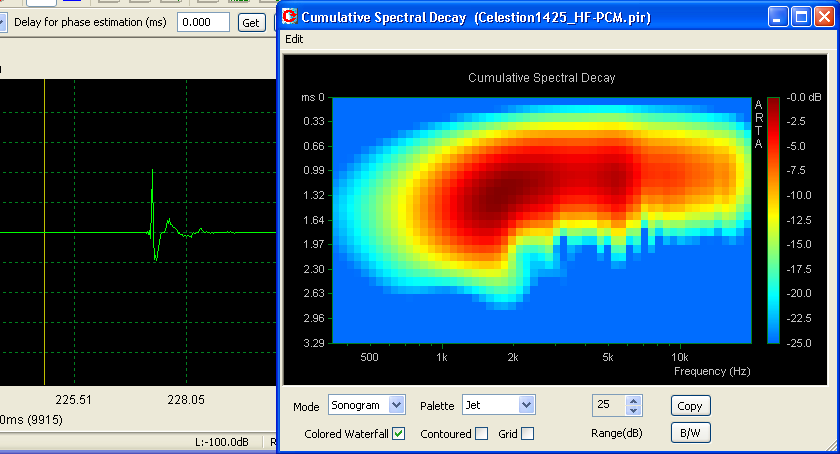The width and height of the screenshot is (840, 454).
Task: Toggle the Colored Waterfall checkbox
Action: (x=399, y=434)
